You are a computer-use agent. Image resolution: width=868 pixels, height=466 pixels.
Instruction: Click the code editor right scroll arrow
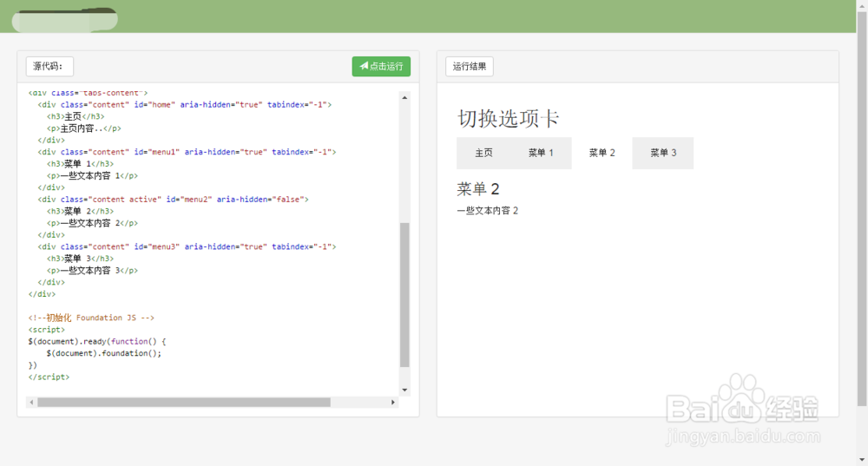tap(393, 403)
